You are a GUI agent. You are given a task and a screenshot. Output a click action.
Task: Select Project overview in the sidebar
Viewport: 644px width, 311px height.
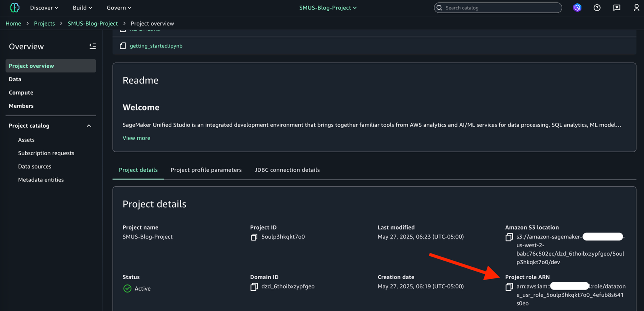(51, 66)
